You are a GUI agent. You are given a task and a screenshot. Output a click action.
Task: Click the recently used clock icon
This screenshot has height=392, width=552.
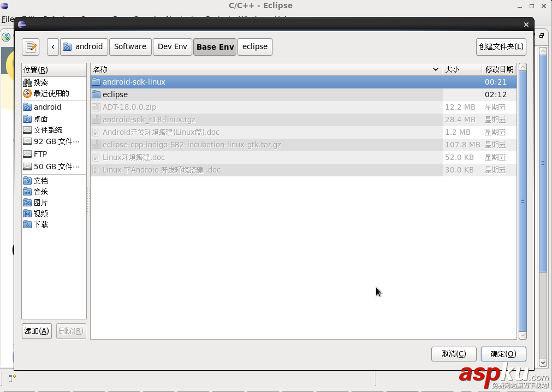coord(27,93)
